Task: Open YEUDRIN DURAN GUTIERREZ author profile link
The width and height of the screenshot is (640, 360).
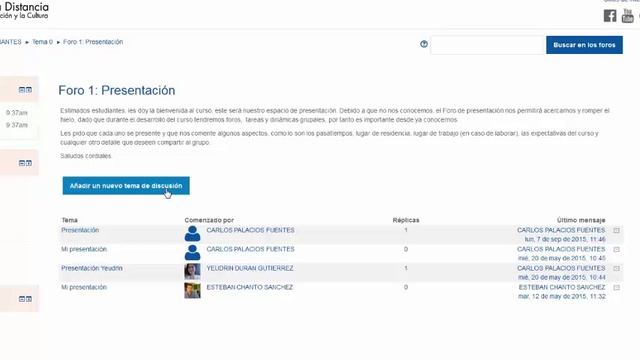Action: [x=250, y=269]
